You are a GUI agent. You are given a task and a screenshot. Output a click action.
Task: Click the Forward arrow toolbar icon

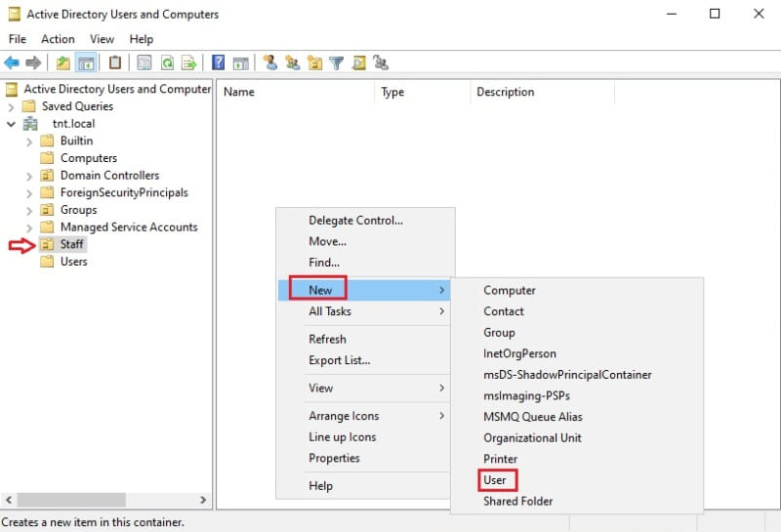(33, 62)
